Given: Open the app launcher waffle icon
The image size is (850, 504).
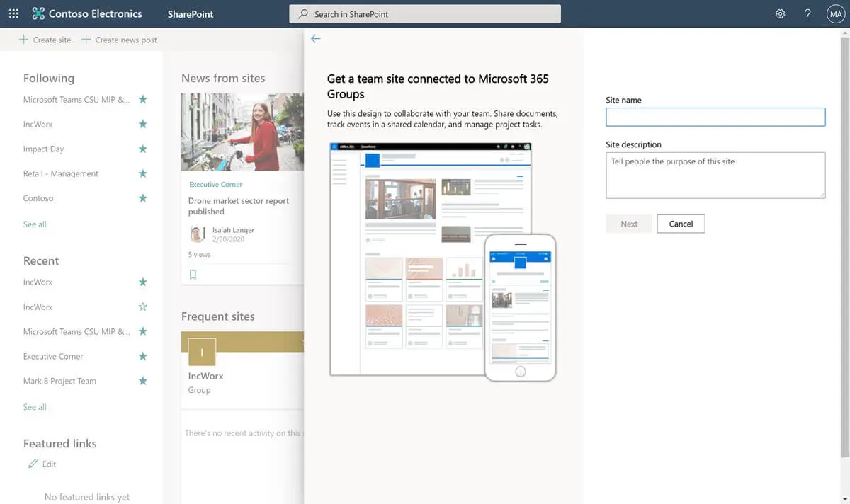Looking at the screenshot, I should [x=15, y=13].
